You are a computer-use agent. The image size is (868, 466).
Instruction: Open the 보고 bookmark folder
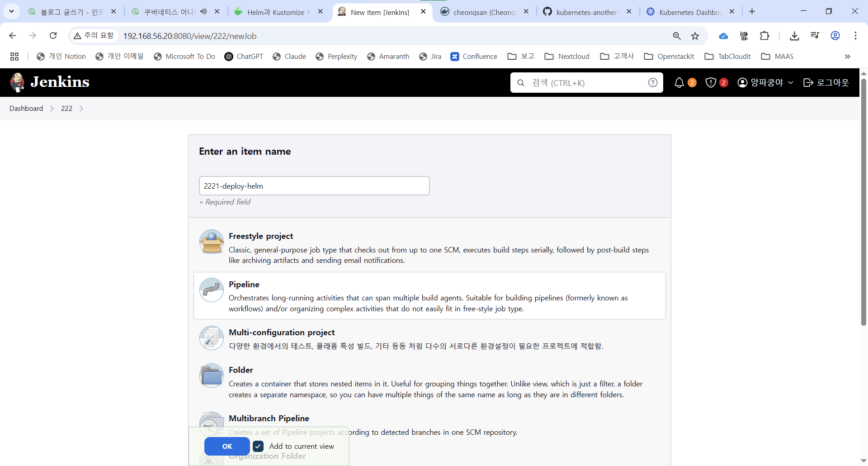[x=521, y=57]
